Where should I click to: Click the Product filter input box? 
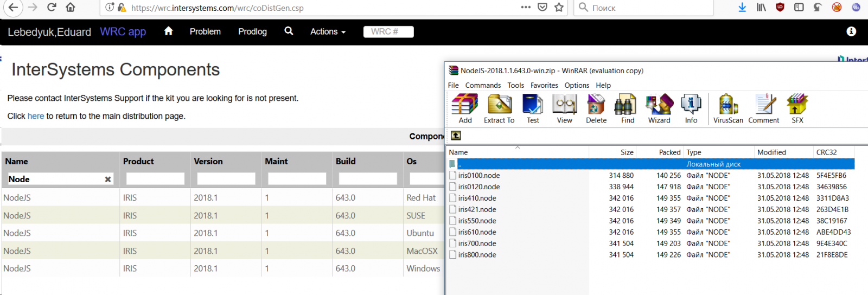(155, 179)
